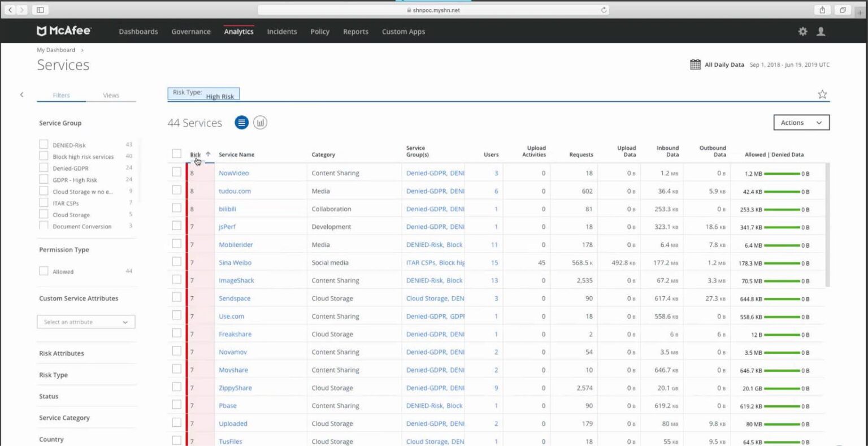Viewport: 868px width, 446px height.
Task: Open the bilibili service link
Action: coord(227,209)
